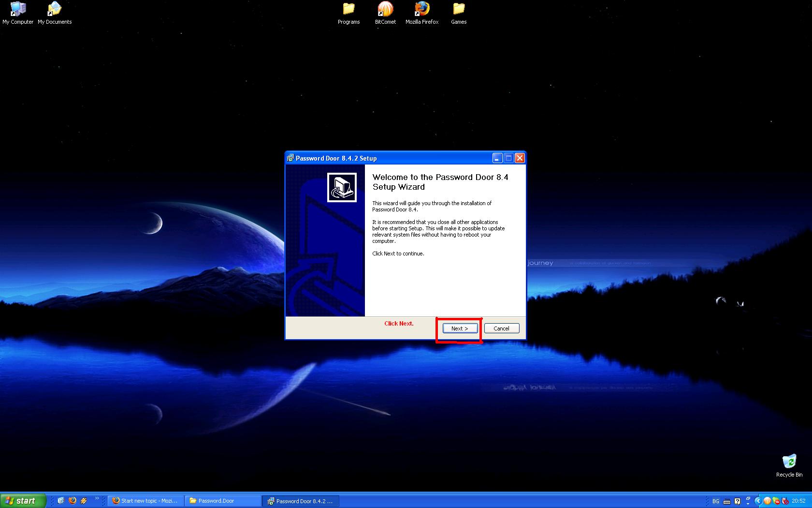Image resolution: width=812 pixels, height=508 pixels.
Task: Switch to the Password.Door folder taskbar item
Action: click(x=222, y=501)
